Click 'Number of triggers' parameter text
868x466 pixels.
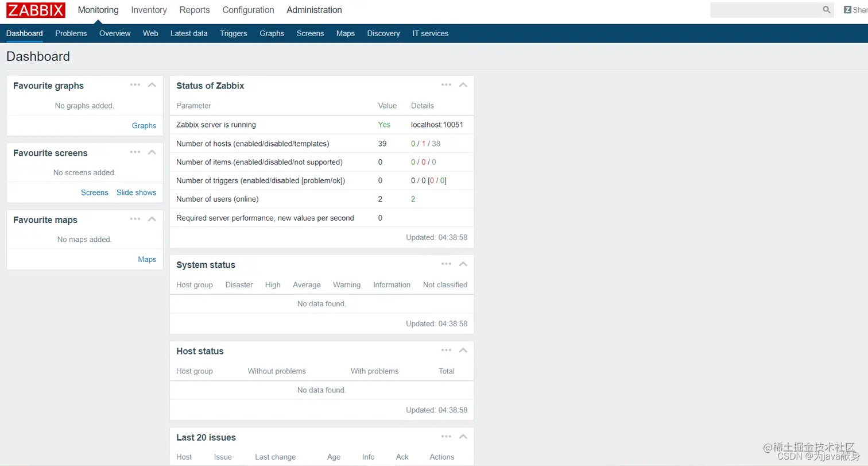pyautogui.click(x=261, y=180)
